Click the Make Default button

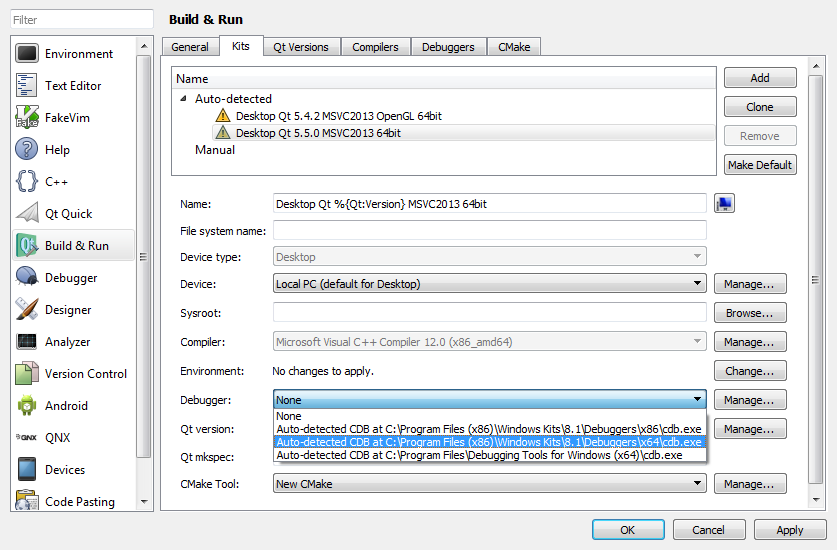tap(759, 165)
